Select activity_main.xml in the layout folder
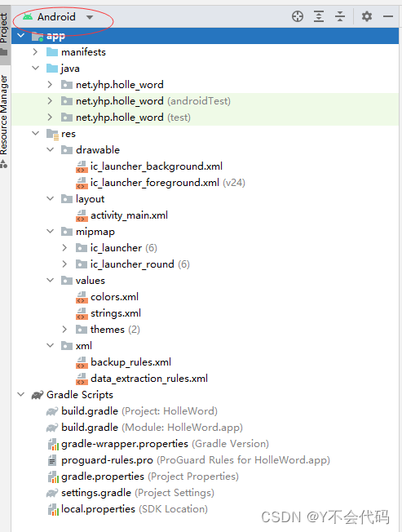Image resolution: width=402 pixels, height=532 pixels. (129, 215)
